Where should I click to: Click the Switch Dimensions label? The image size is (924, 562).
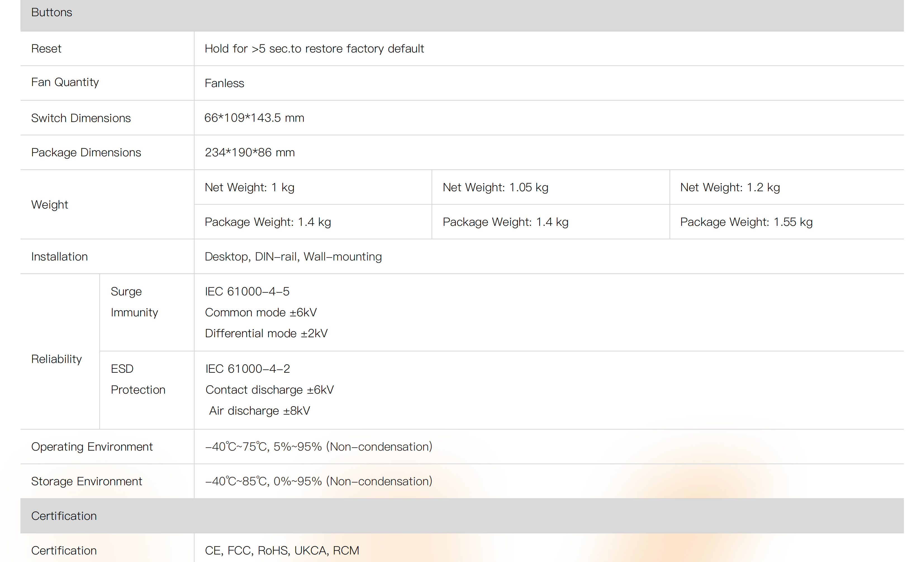point(81,118)
